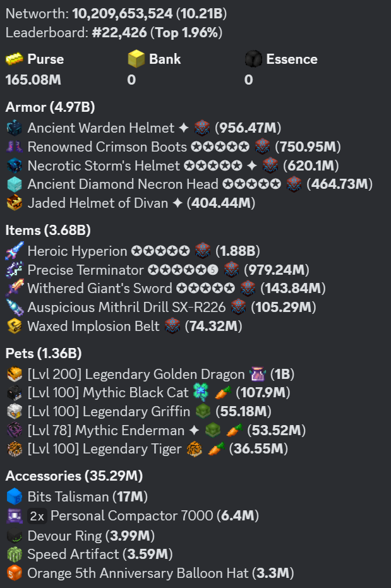Click the blue Bits Talisman icon
Screen dimensions: 391x588
pos(14,497)
